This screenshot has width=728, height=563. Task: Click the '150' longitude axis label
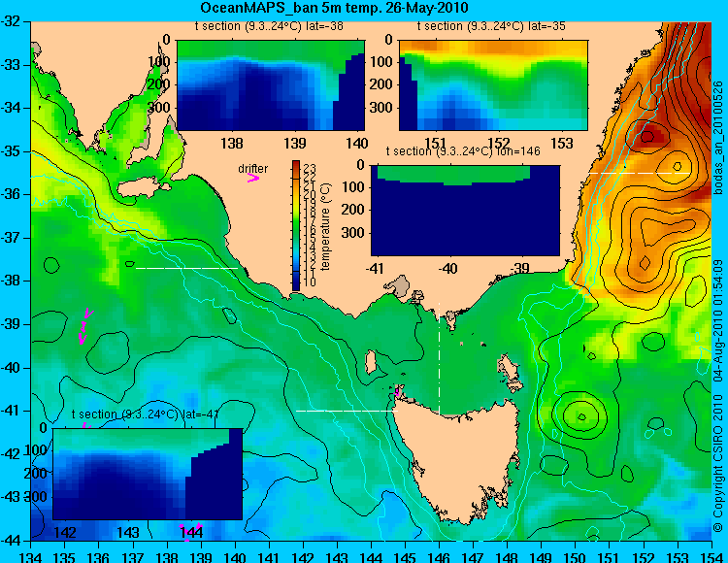pyautogui.click(x=576, y=556)
